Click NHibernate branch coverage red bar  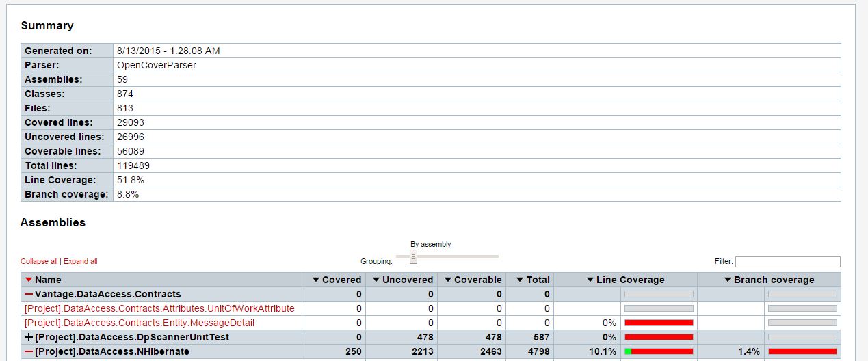click(x=802, y=351)
